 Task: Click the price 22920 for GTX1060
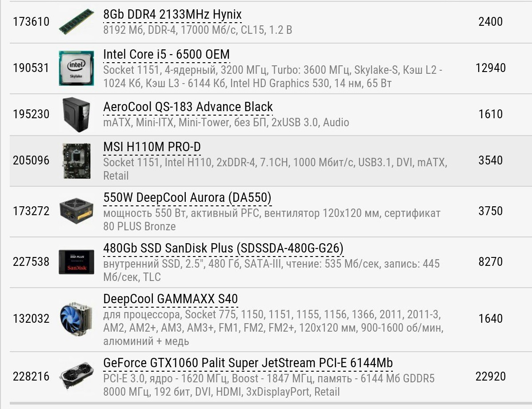(491, 377)
